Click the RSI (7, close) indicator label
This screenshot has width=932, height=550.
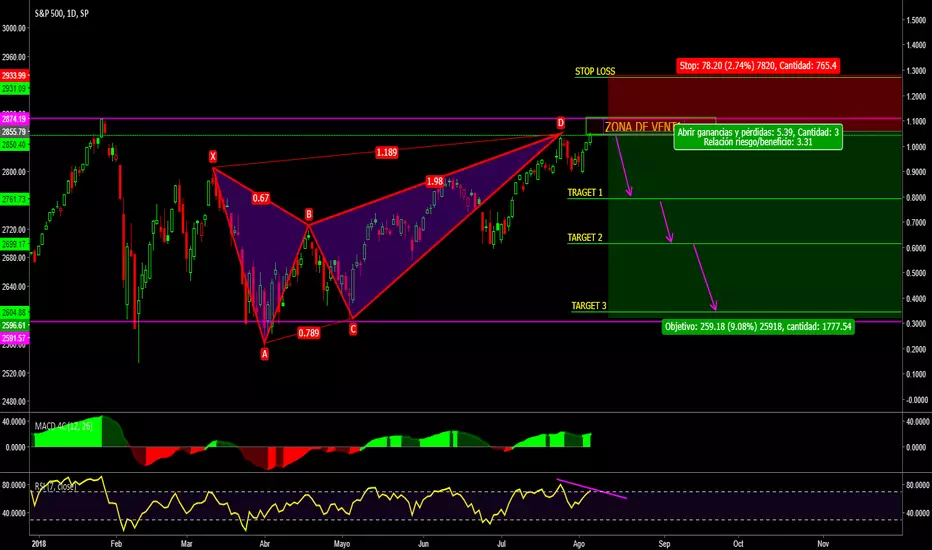(x=55, y=486)
